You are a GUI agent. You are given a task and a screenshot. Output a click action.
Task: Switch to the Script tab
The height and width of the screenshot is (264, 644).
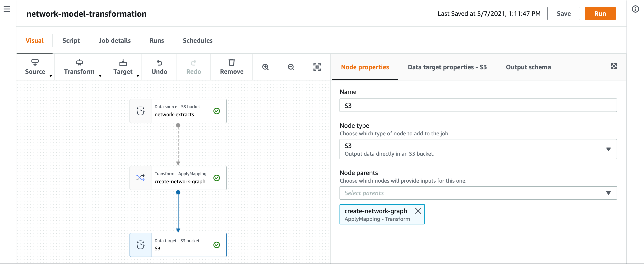tap(71, 40)
